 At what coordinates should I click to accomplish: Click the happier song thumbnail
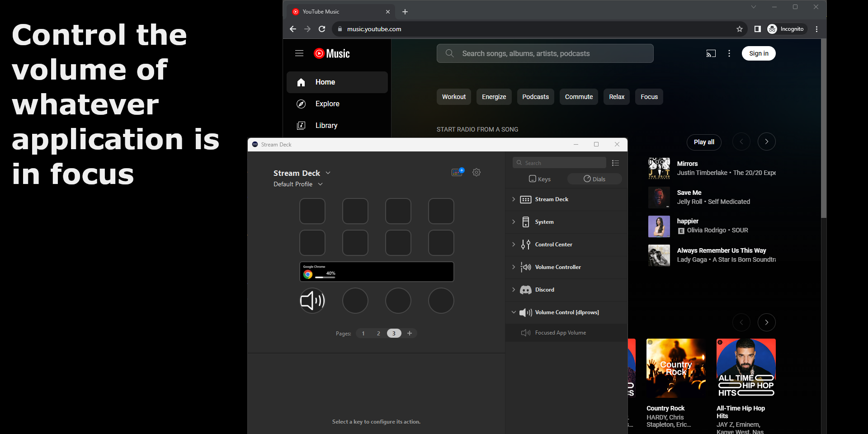659,226
